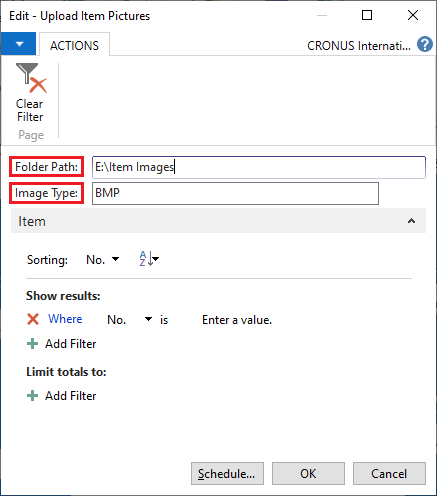This screenshot has width=437, height=496.
Task: Click the Clear Filter funnel icon
Action: (31, 78)
